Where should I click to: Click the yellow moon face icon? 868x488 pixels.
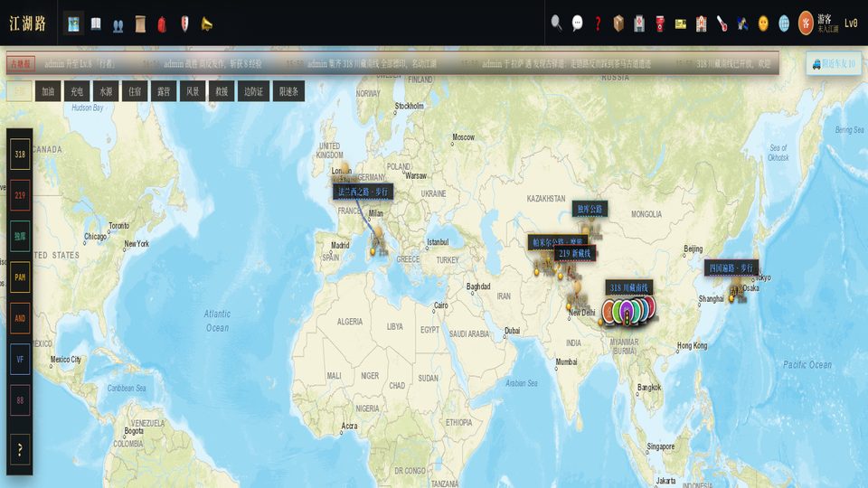point(763,23)
